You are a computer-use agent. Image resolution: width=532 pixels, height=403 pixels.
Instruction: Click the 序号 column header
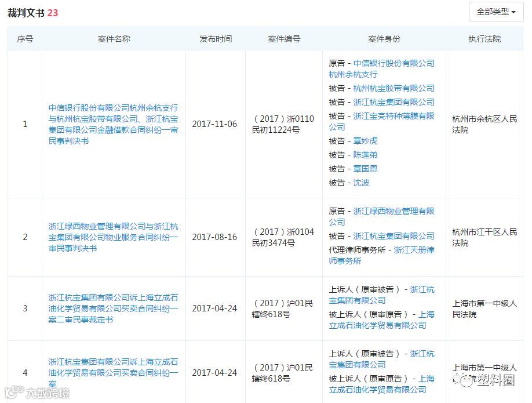point(25,39)
